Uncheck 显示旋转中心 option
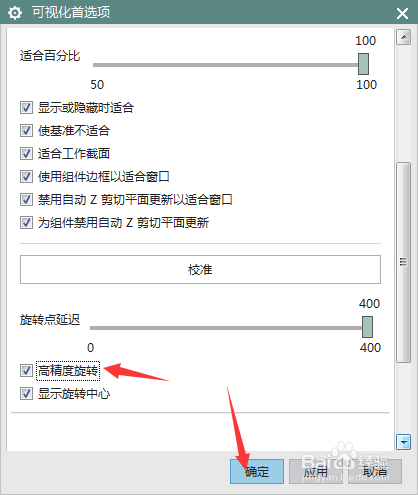This screenshot has width=418, height=495. click(26, 394)
